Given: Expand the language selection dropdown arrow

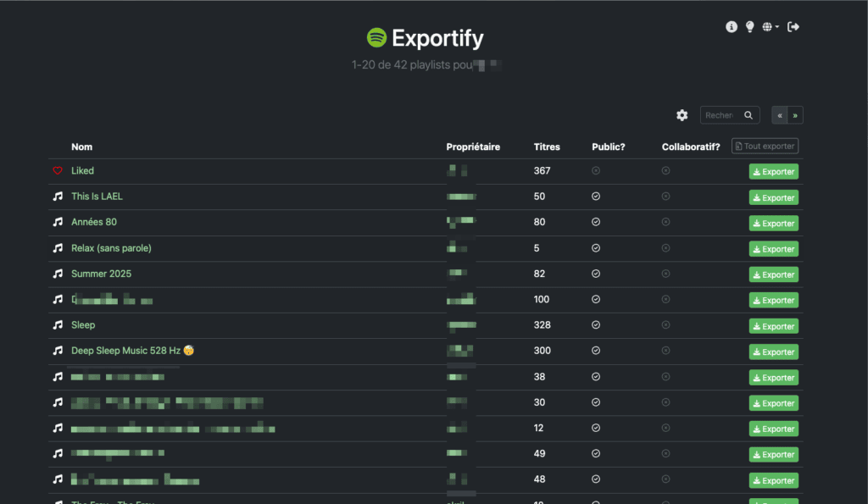Looking at the screenshot, I should (776, 26).
